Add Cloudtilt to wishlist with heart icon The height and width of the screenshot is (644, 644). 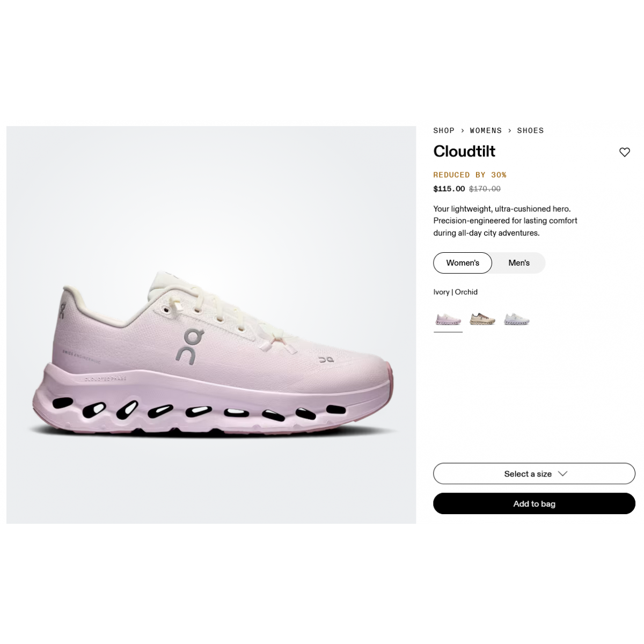point(624,152)
